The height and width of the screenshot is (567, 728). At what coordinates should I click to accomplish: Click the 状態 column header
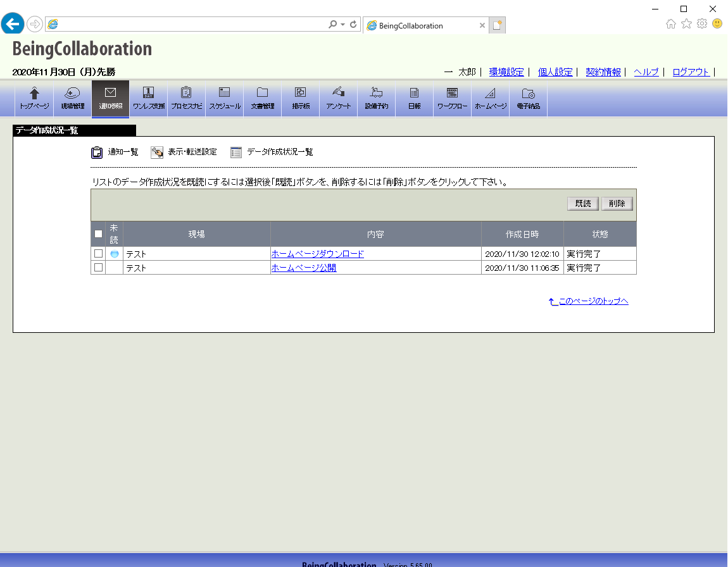click(600, 234)
